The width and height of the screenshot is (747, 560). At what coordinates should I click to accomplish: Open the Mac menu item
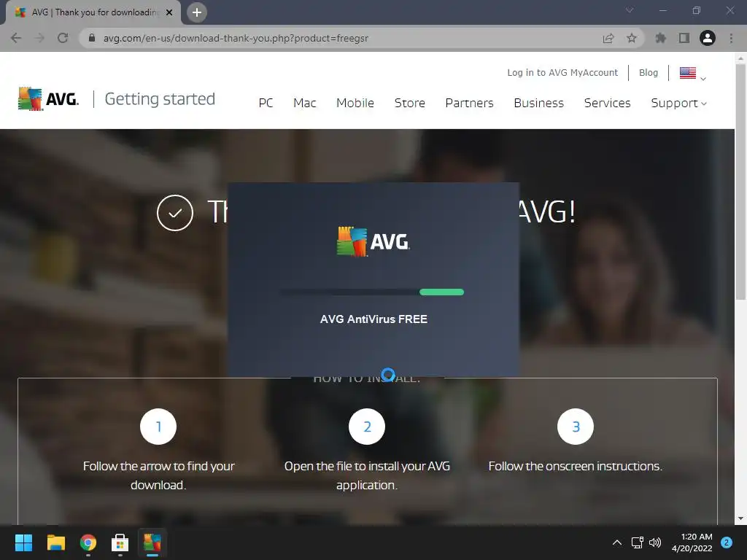tap(305, 103)
